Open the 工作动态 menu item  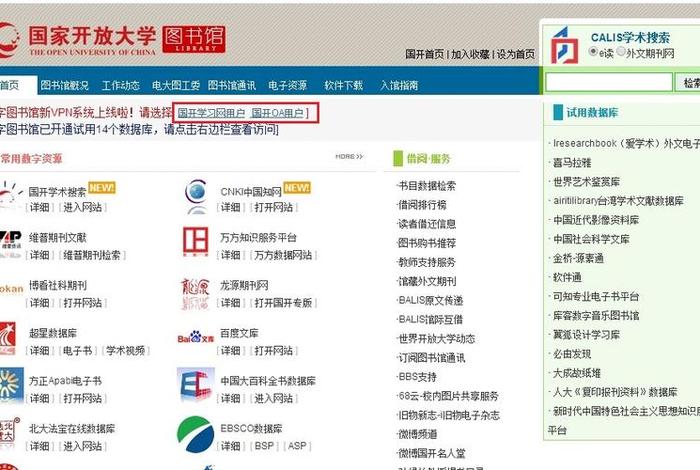(121, 85)
